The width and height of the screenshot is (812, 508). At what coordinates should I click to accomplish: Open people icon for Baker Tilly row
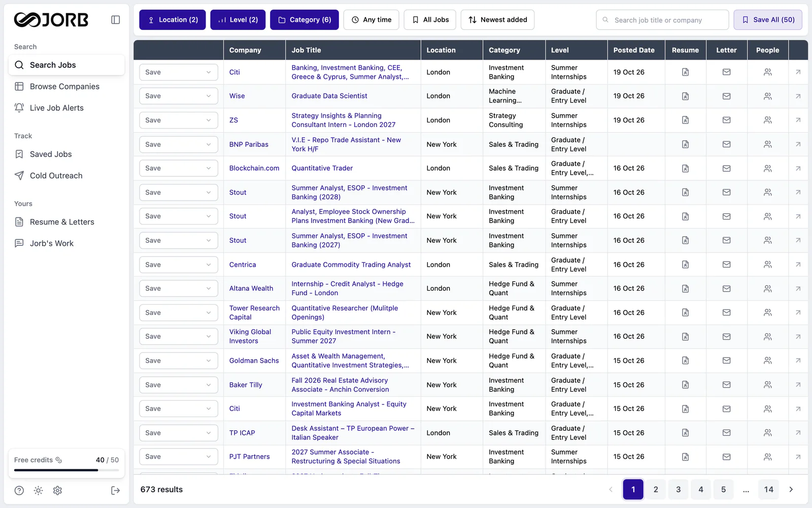pos(767,385)
